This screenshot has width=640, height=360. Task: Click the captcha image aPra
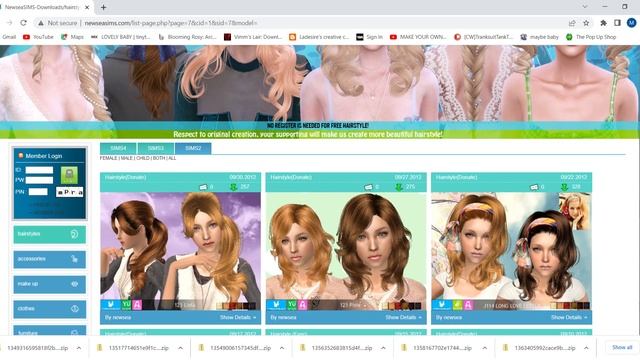(x=70, y=192)
